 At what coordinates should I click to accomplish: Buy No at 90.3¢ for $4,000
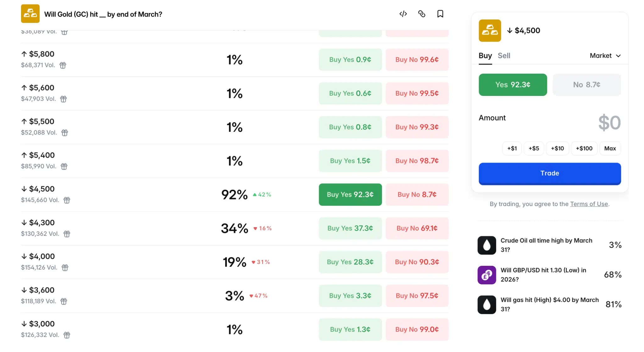[417, 262]
